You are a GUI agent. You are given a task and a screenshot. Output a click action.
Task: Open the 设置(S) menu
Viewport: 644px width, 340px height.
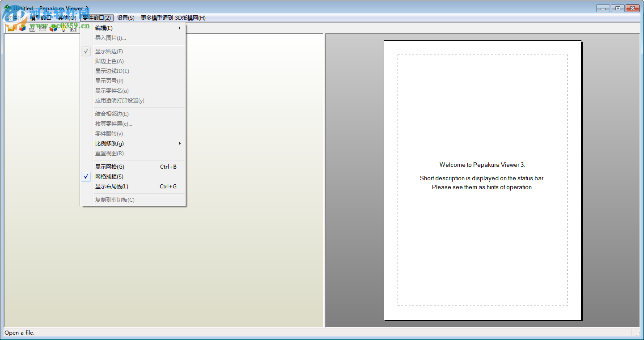click(x=126, y=18)
